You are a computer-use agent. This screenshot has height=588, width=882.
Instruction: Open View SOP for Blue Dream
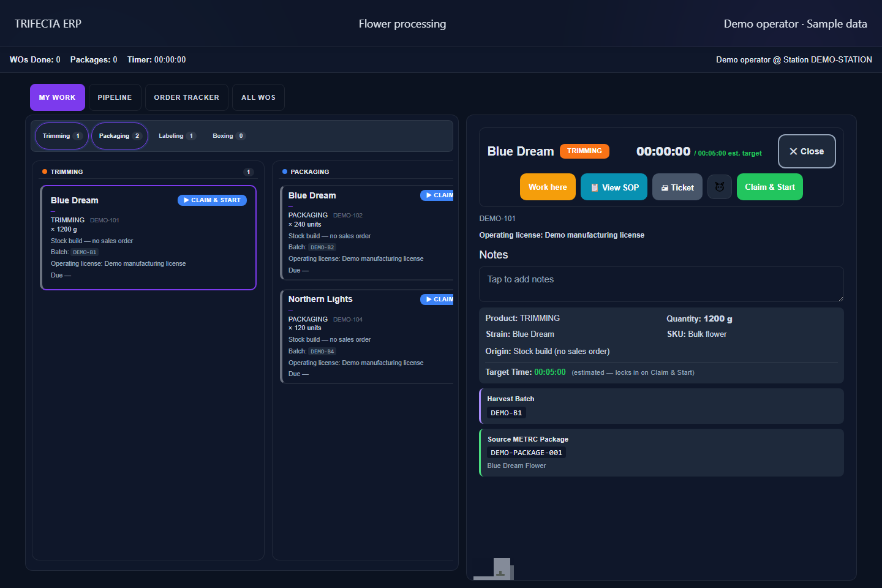[614, 187]
